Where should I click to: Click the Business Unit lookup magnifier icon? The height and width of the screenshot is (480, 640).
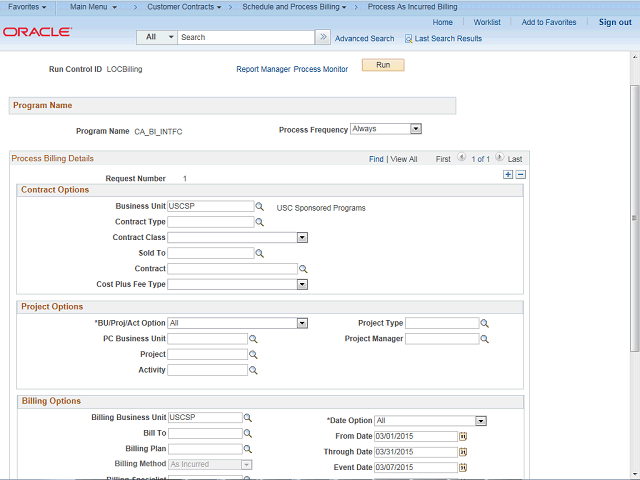pyautogui.click(x=259, y=208)
